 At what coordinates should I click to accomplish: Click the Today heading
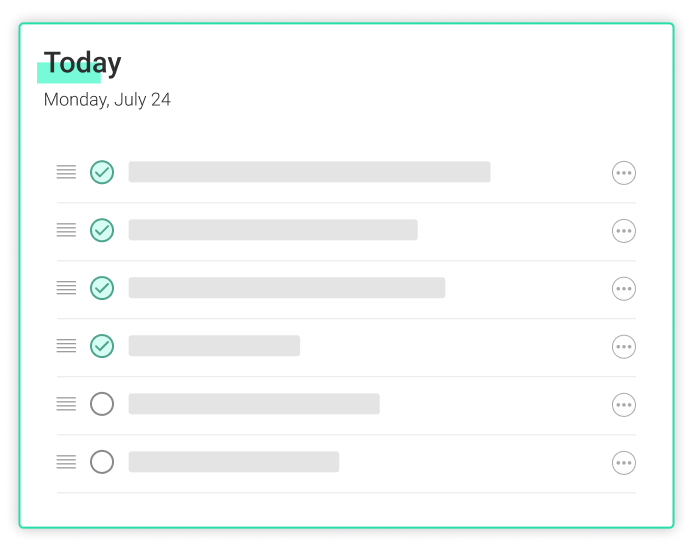click(x=82, y=63)
